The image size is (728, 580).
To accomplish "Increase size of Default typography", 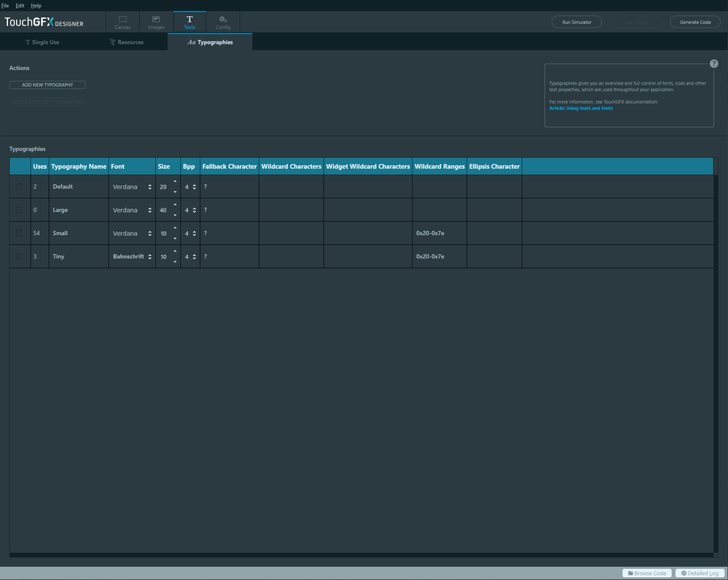I will tap(175, 181).
